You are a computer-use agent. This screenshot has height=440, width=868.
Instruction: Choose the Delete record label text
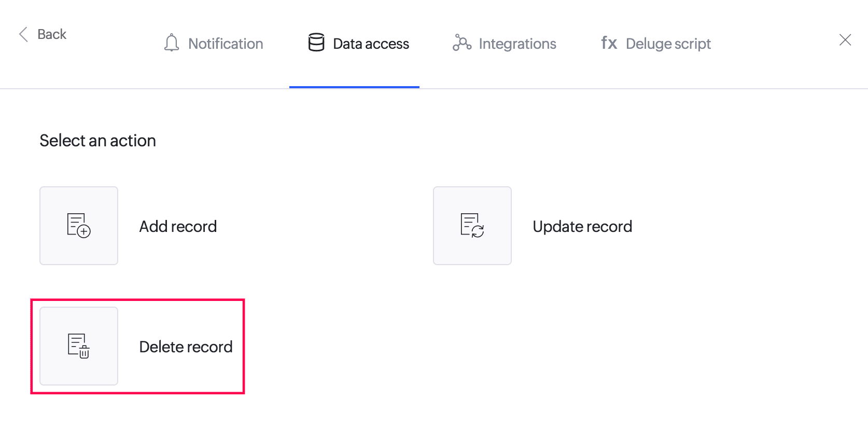(x=186, y=347)
